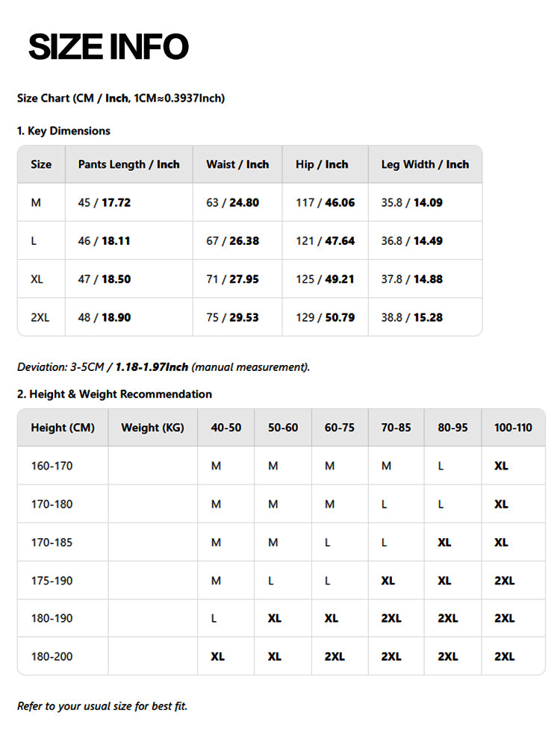Select the Key Dimensions section title

(x=63, y=131)
